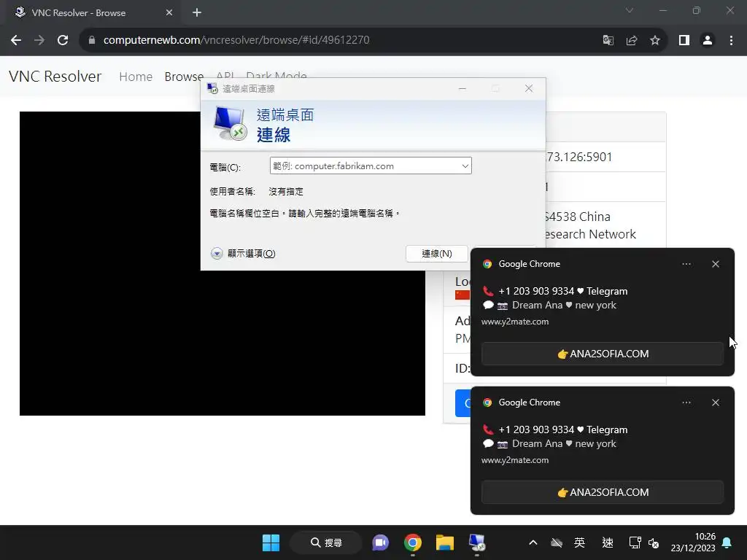Click ANA2SOFIA.COM button in upper notification
747x560 pixels.
coord(603,354)
